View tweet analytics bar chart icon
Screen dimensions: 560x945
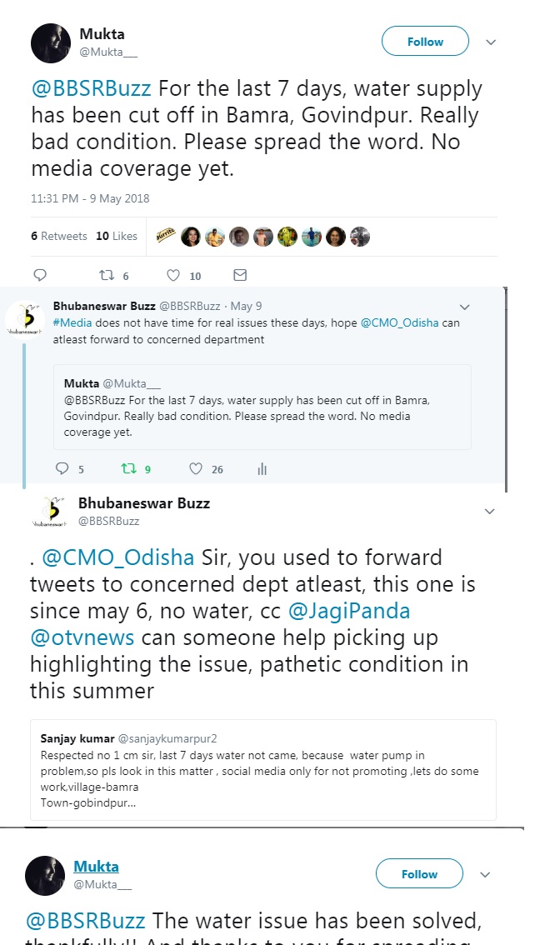pyautogui.click(x=262, y=469)
